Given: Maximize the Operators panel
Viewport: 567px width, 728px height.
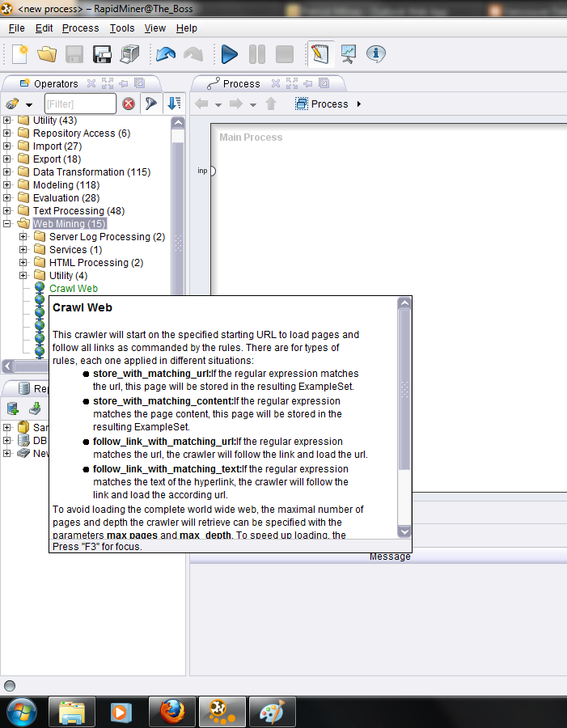Looking at the screenshot, I should point(108,83).
